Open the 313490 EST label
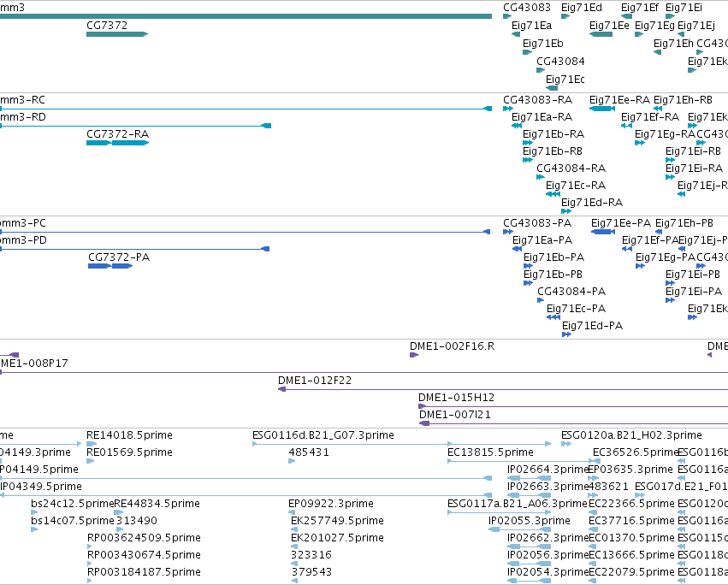The image size is (728, 585). point(137,522)
